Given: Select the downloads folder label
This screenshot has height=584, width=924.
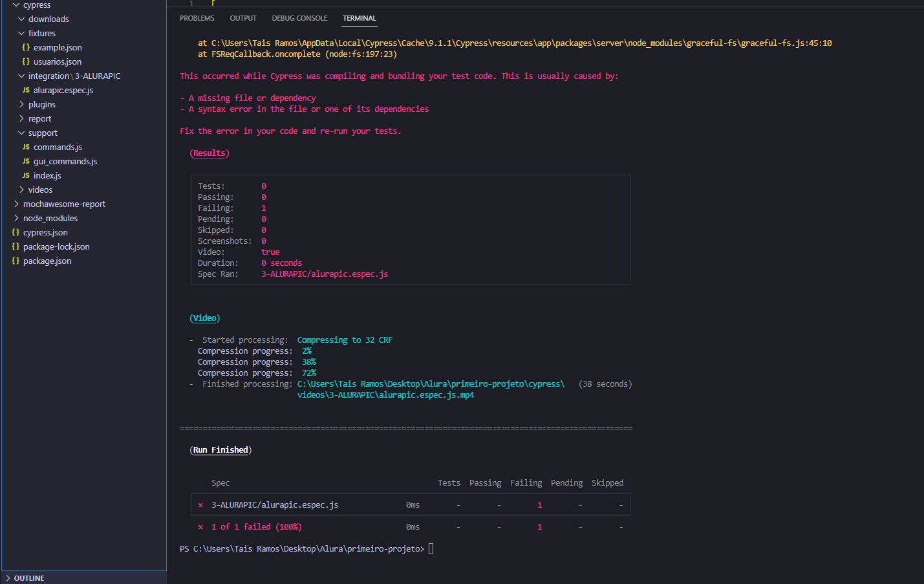Looking at the screenshot, I should coord(48,19).
